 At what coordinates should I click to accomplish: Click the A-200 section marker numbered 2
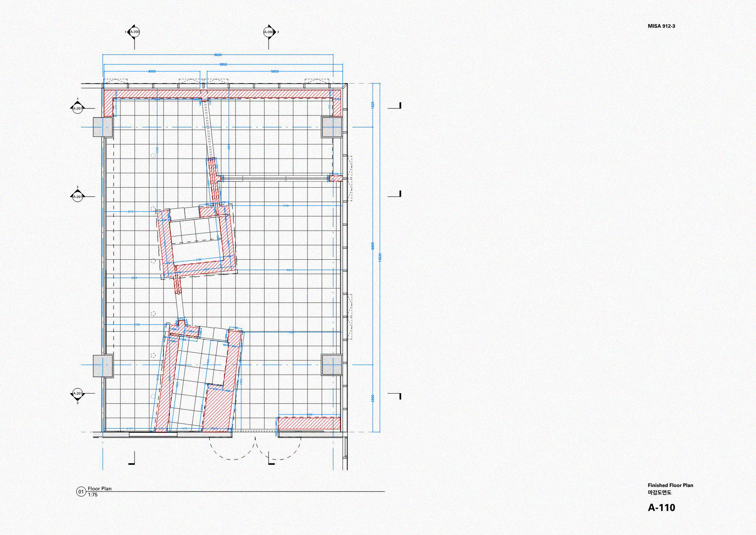tap(268, 32)
